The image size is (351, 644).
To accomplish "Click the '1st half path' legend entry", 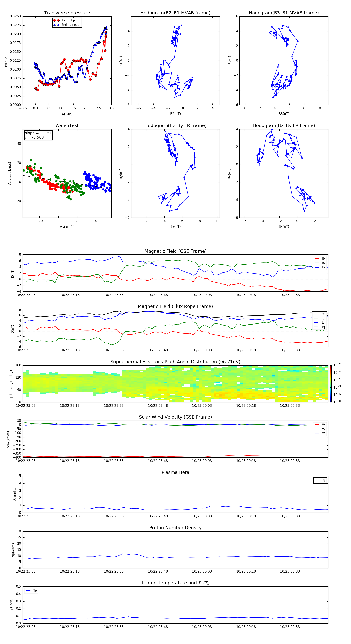I will point(67,20).
